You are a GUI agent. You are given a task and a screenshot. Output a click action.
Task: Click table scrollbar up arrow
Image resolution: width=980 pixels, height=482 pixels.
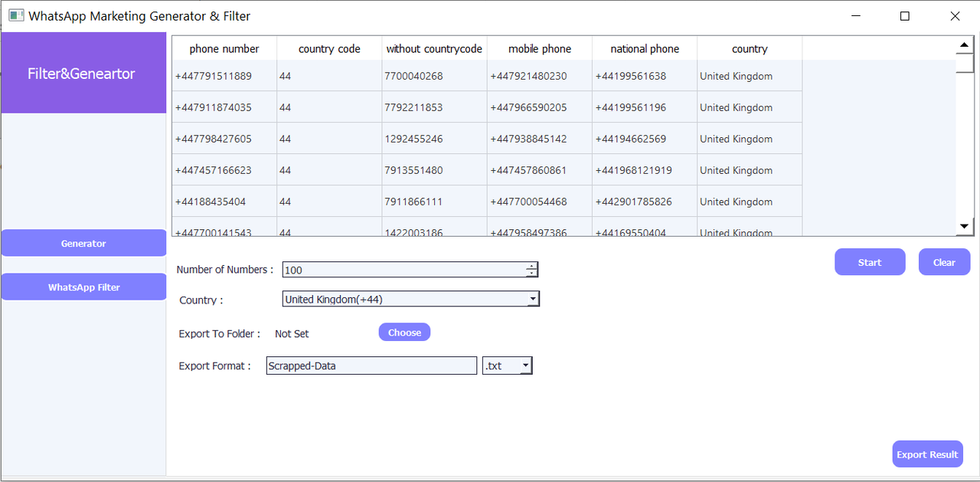[x=965, y=45]
